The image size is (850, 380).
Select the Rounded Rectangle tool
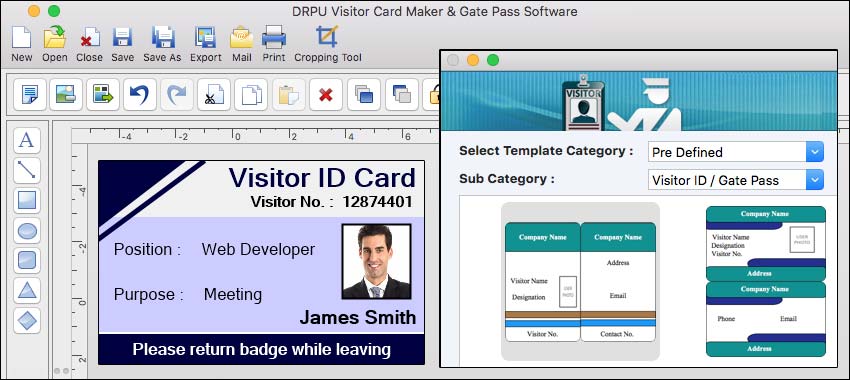point(27,261)
